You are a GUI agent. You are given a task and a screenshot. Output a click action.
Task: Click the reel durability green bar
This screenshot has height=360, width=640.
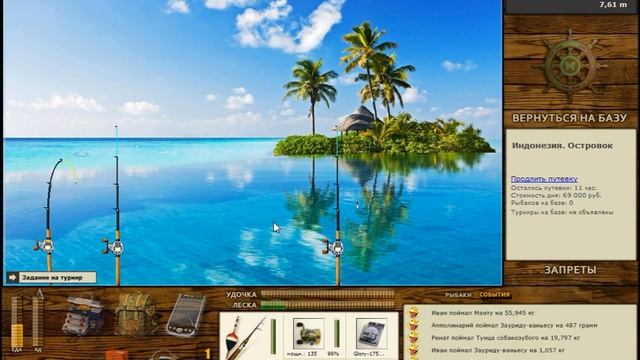[337, 334]
